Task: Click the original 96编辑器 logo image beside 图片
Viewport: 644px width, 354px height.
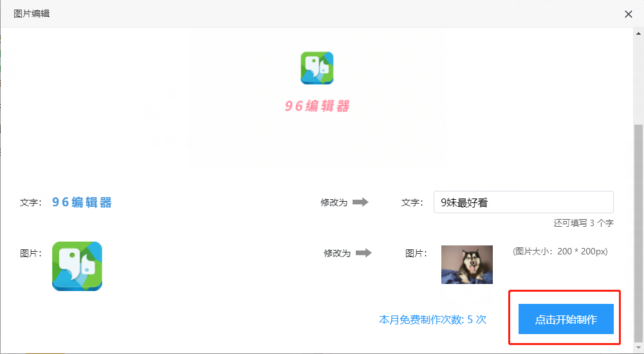Action: 77,266
